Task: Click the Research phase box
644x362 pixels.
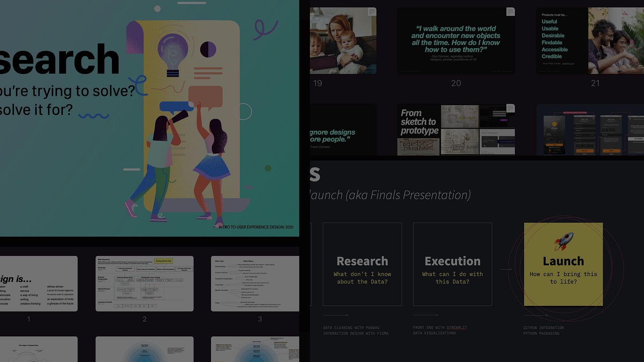Action: coord(362,264)
